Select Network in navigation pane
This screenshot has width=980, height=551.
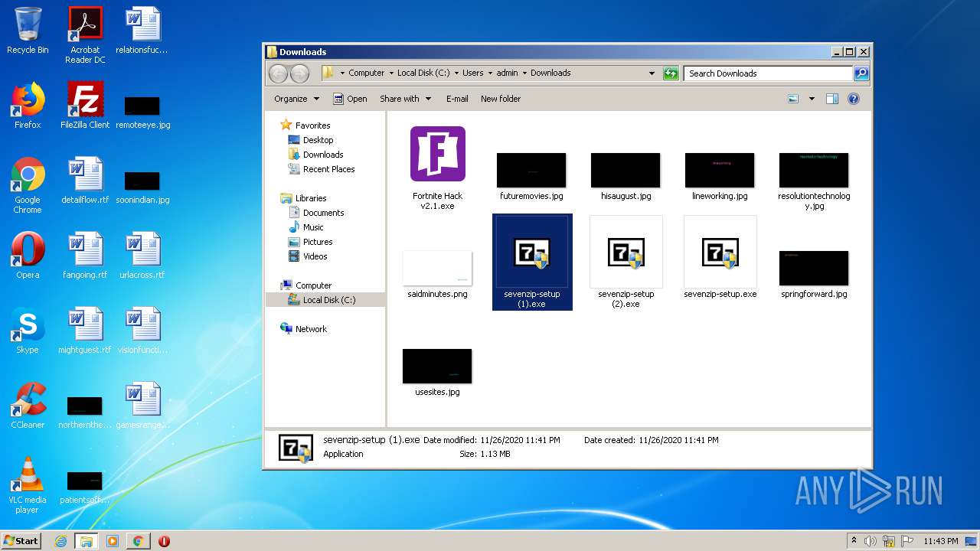pos(304,329)
